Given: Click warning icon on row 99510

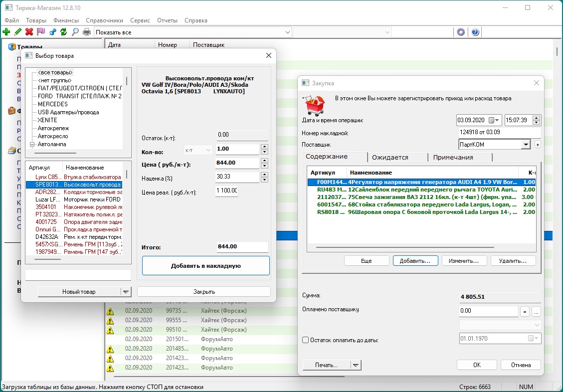Looking at the screenshot, I should [x=110, y=330].
